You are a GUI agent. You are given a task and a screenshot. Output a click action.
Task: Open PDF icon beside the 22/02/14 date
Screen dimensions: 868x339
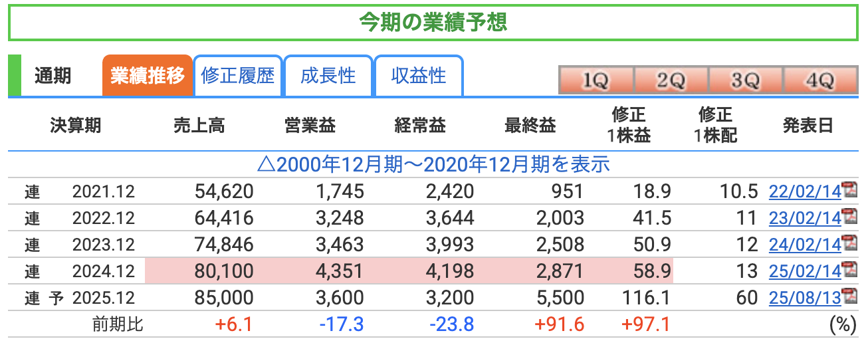(x=849, y=191)
